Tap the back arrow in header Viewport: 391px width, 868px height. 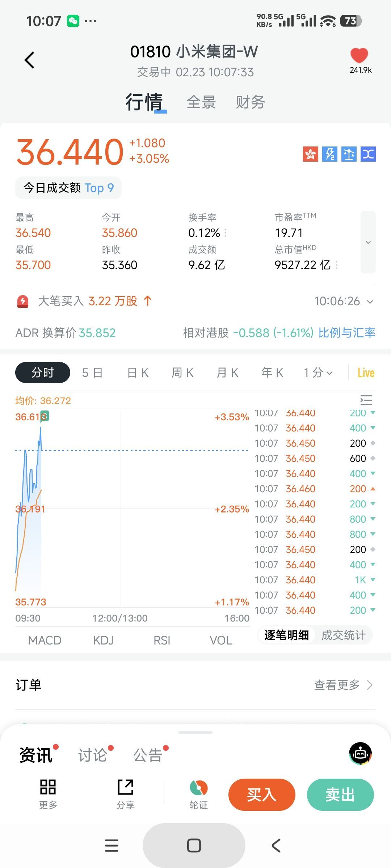[x=30, y=60]
